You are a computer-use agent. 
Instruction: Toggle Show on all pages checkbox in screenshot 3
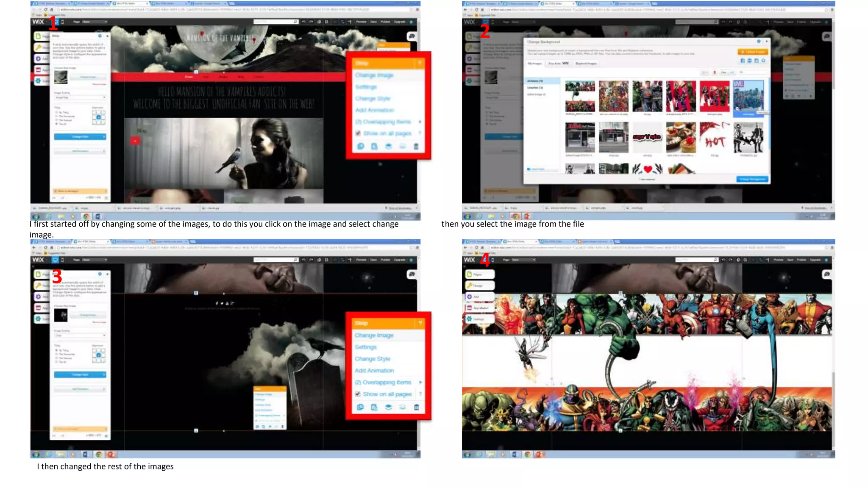pos(358,394)
